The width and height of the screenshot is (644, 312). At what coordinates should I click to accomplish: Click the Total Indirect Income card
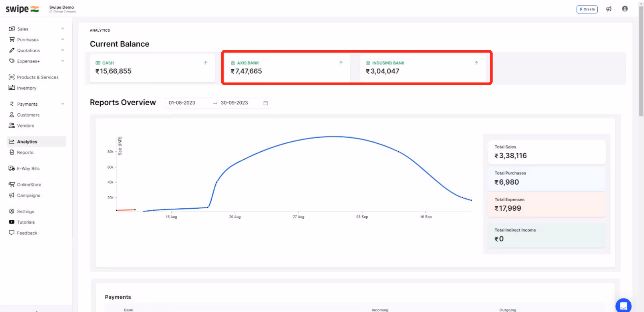547,235
